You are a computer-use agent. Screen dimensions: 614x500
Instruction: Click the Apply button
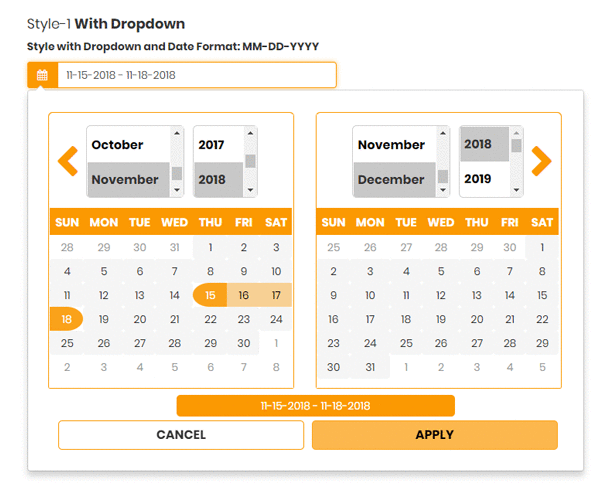[x=434, y=435]
